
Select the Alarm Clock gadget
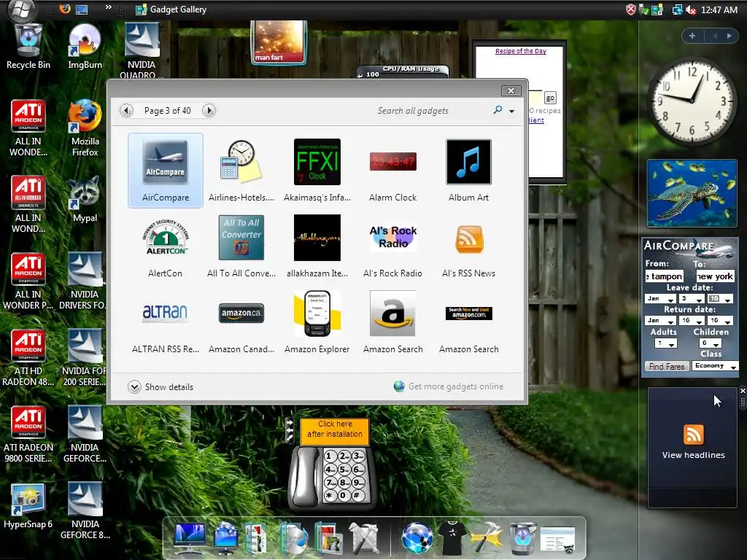393,171
